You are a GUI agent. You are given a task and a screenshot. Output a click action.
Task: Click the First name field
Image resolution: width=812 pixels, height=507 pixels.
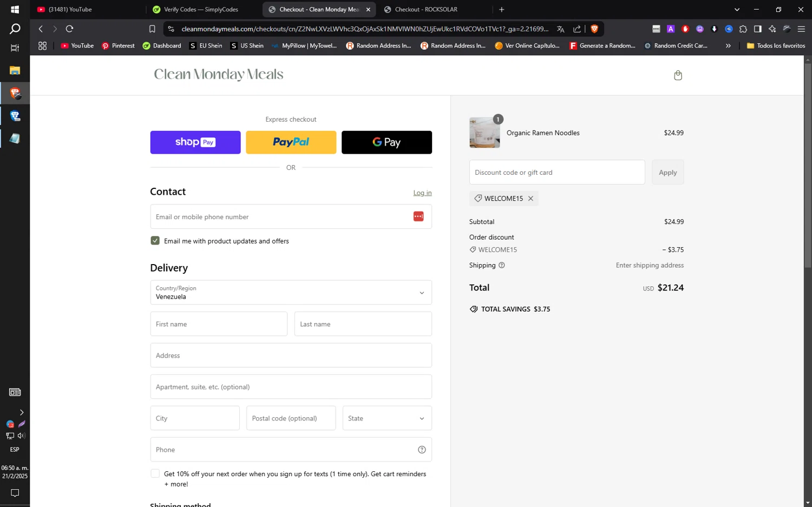(x=219, y=324)
